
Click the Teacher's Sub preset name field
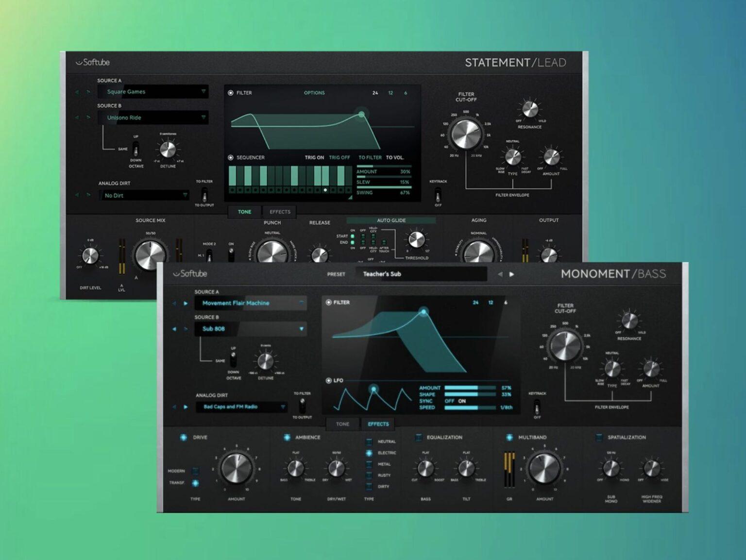point(421,273)
